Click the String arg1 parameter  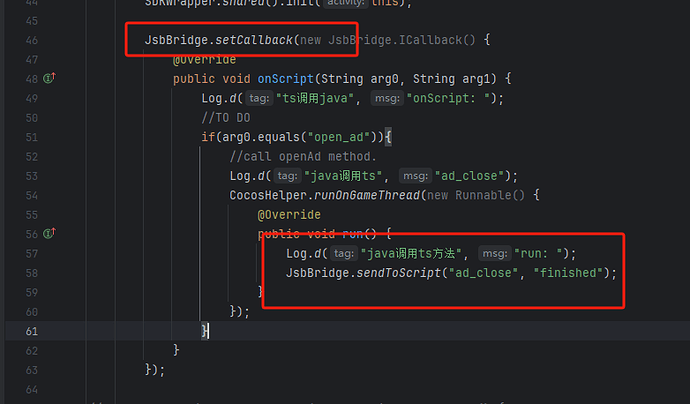pos(451,79)
